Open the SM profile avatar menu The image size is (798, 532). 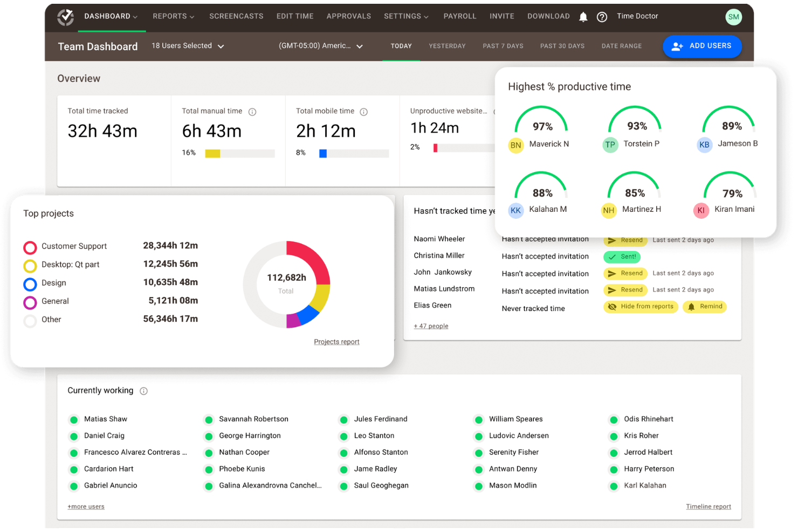734,17
